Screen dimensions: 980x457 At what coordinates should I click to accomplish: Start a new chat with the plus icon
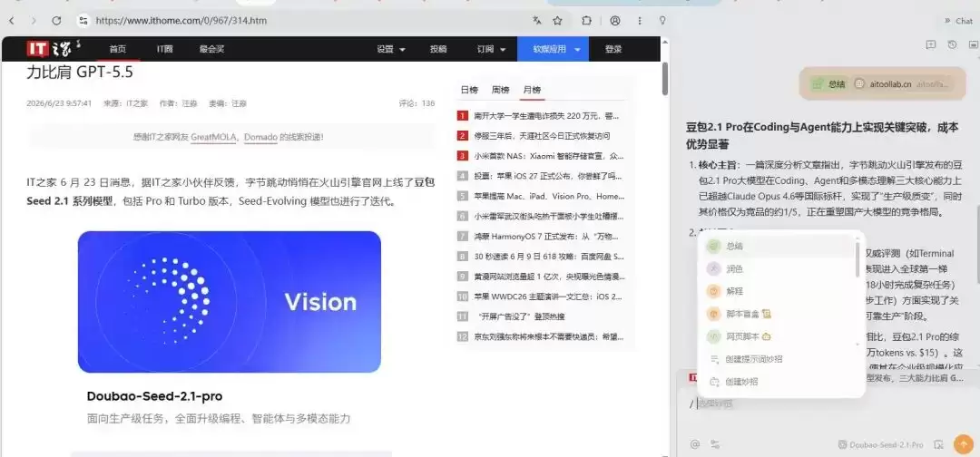point(931,44)
